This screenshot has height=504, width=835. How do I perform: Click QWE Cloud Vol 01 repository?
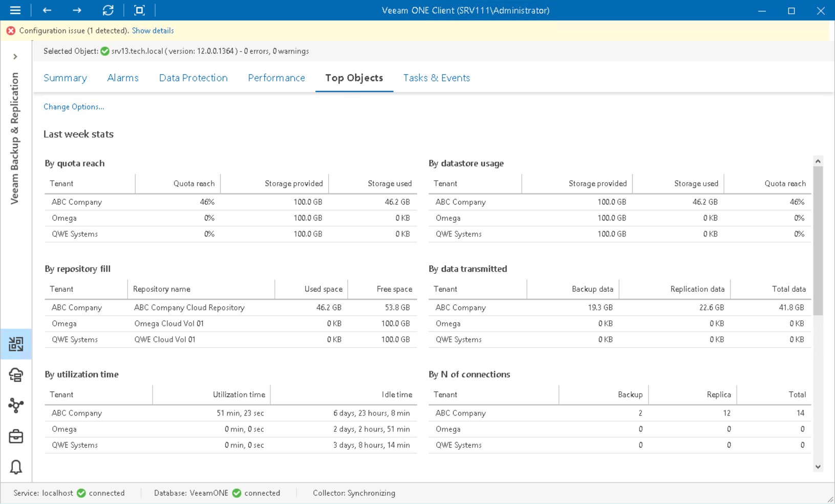pyautogui.click(x=165, y=339)
